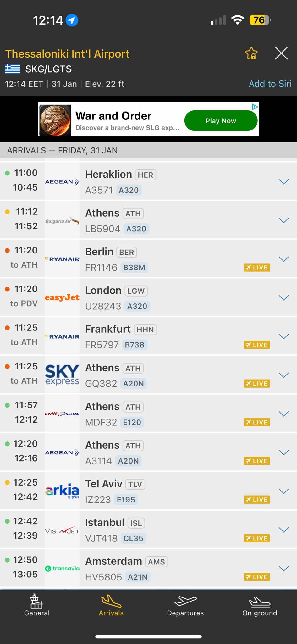Select the Arrivals tab
This screenshot has height=644, width=297.
111,605
